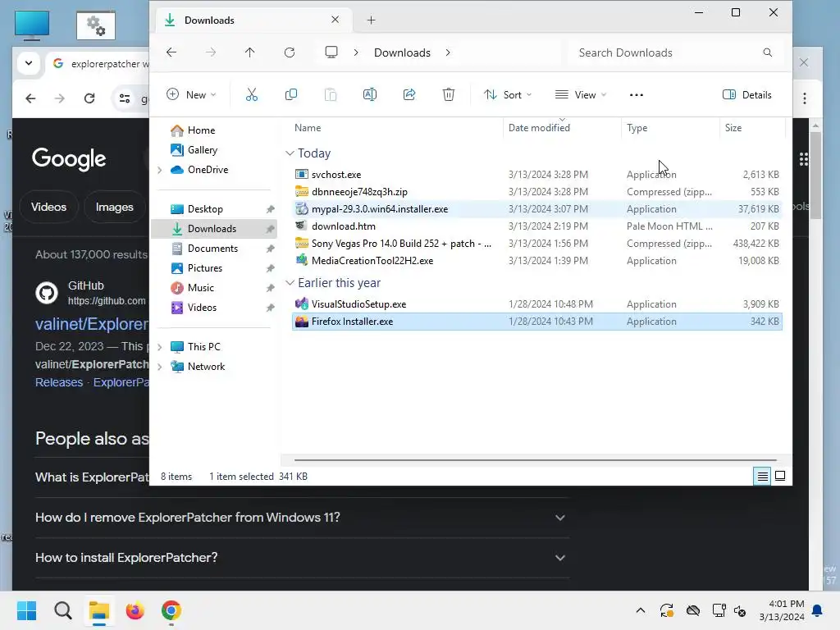Open the See more (three dots) menu

pos(637,95)
